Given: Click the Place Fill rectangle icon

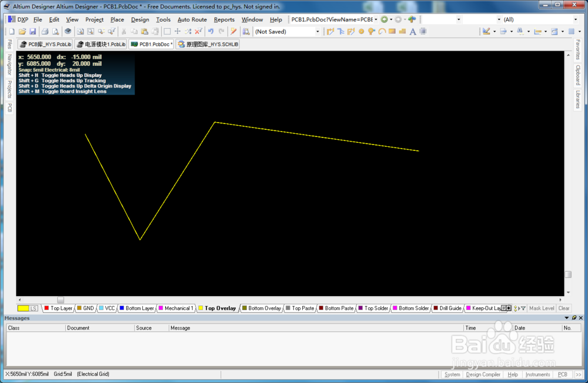Looking at the screenshot, I should click(392, 32).
